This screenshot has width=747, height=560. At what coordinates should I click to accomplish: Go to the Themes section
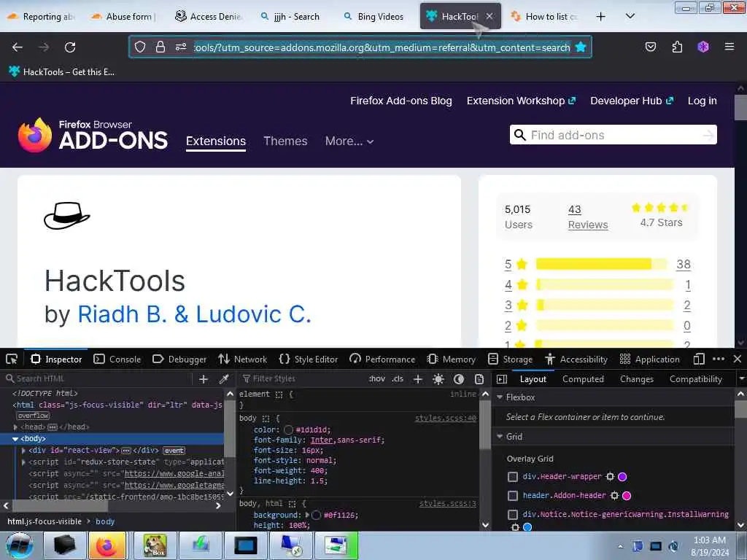pyautogui.click(x=285, y=141)
